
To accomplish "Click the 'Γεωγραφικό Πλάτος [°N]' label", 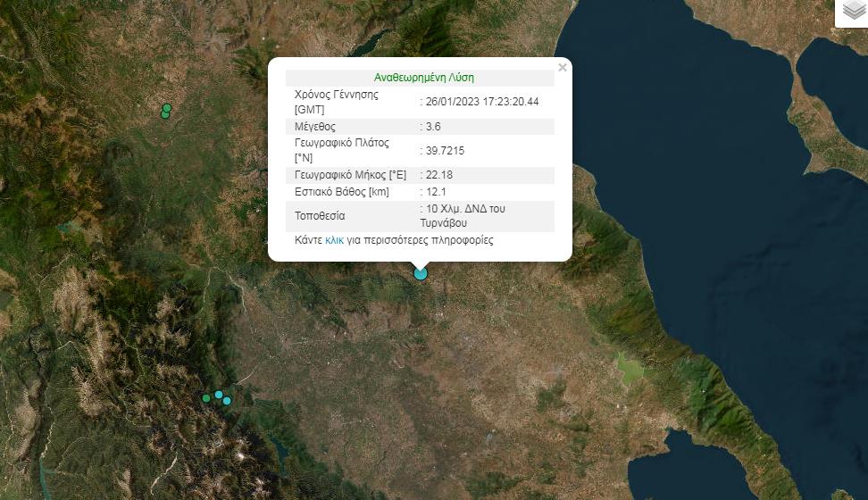I will click(x=341, y=151).
